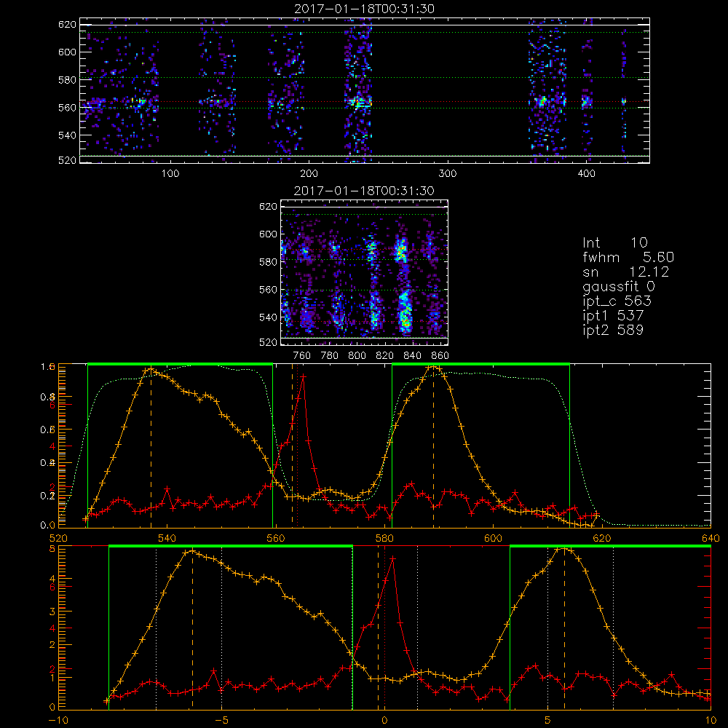Click the 820 tick label of the middle plot

pos(385,356)
